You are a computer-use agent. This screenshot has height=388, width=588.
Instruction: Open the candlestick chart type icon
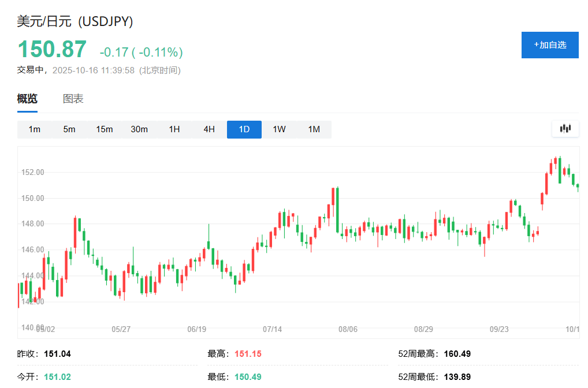(565, 129)
